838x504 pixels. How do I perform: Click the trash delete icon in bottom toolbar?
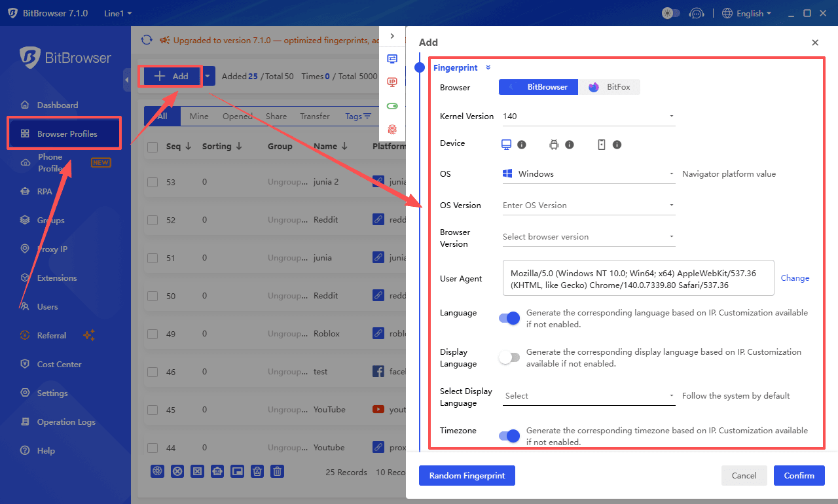point(277,471)
